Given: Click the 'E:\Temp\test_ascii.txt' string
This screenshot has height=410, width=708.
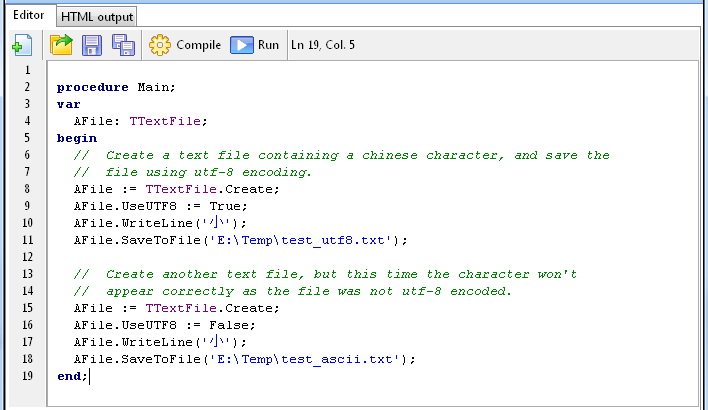Looking at the screenshot, I should coord(305,359).
